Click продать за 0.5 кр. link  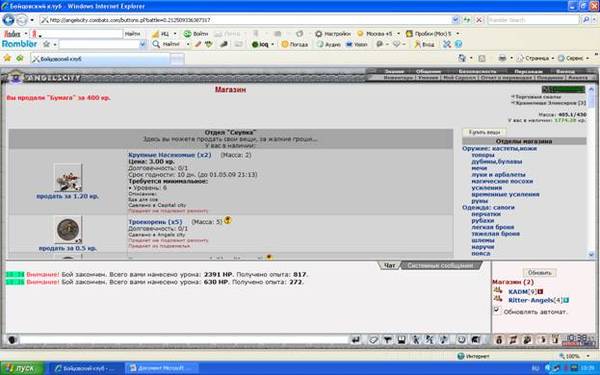(x=67, y=248)
